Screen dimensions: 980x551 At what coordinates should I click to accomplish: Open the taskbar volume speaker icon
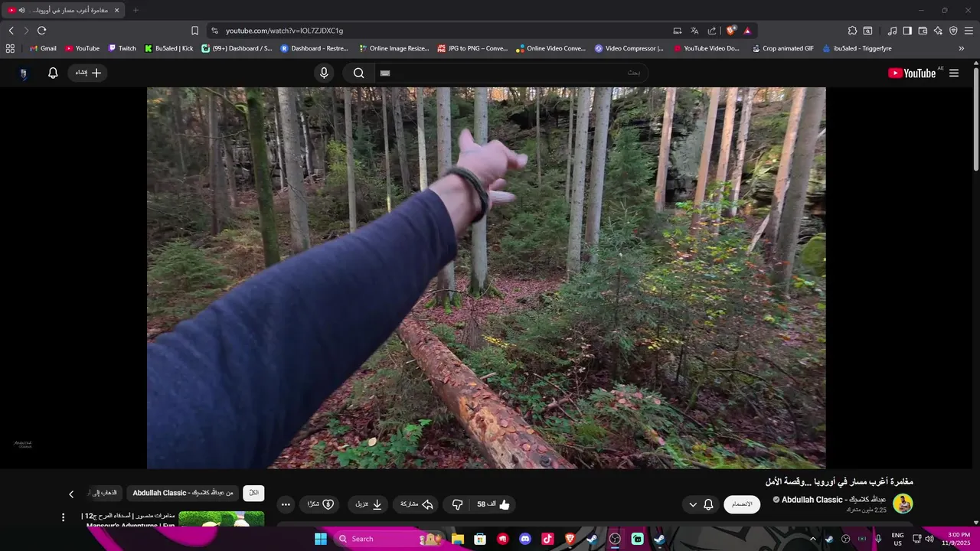coord(929,539)
